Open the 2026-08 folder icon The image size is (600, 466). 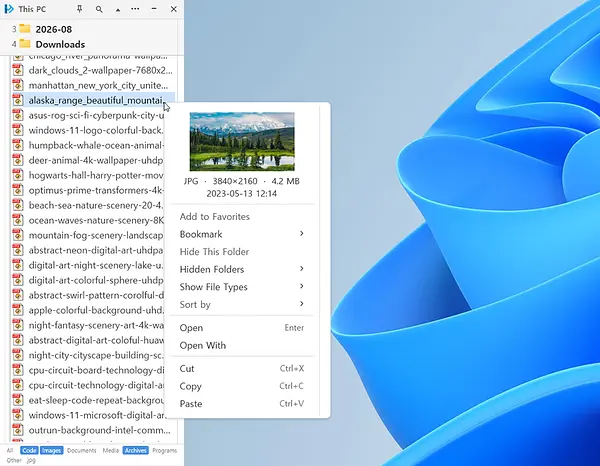[25, 29]
